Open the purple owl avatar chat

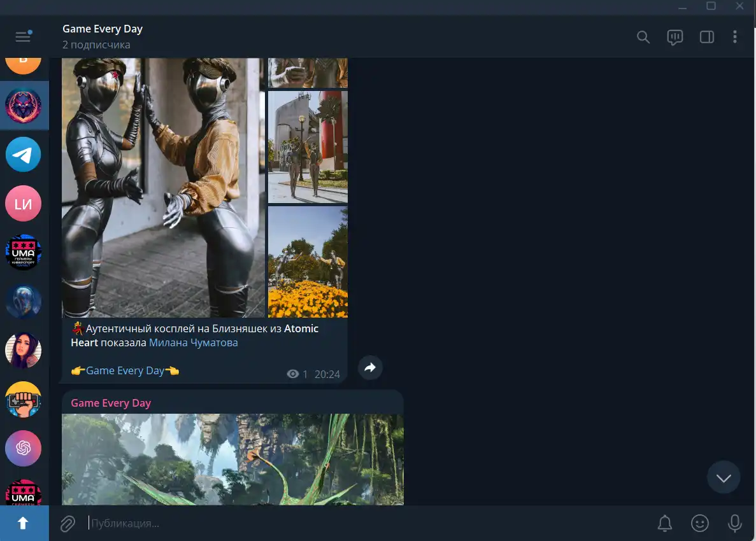pyautogui.click(x=23, y=106)
